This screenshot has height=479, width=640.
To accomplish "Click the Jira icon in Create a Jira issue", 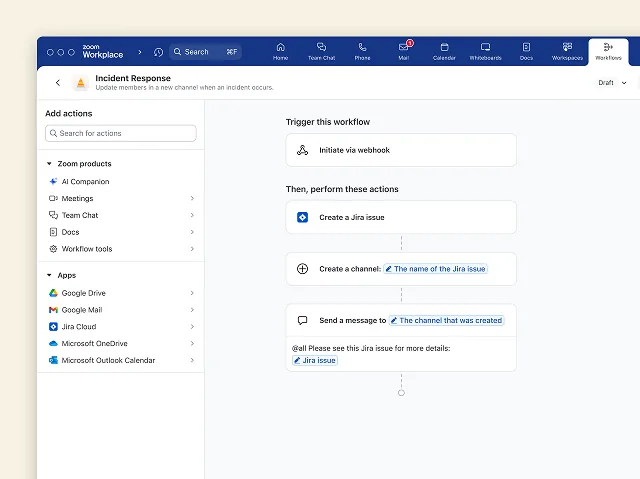I will point(303,217).
